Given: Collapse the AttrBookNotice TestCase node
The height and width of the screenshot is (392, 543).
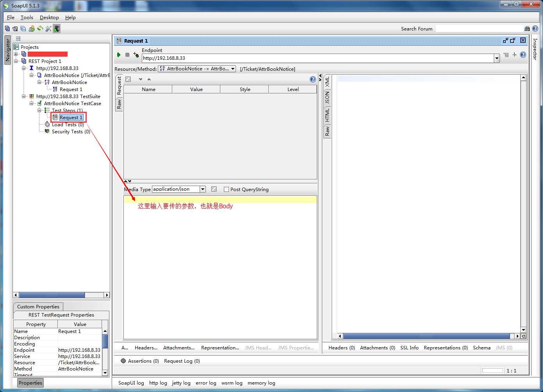Looking at the screenshot, I should 32,103.
